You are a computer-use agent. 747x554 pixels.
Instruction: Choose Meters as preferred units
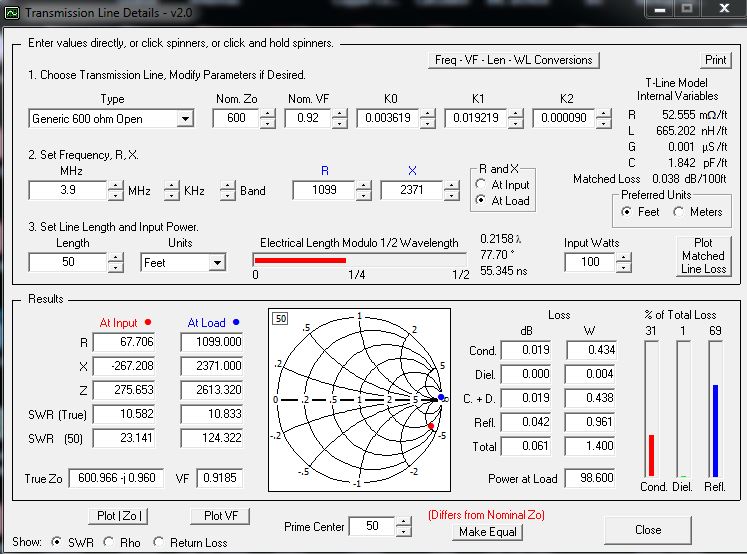click(680, 212)
